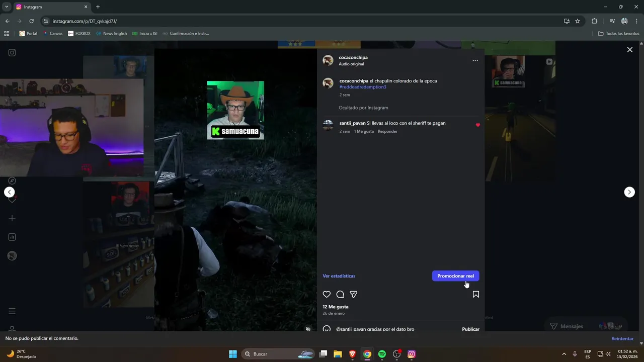Click Publicar to post the comment
This screenshot has width=644, height=362.
tap(470, 329)
